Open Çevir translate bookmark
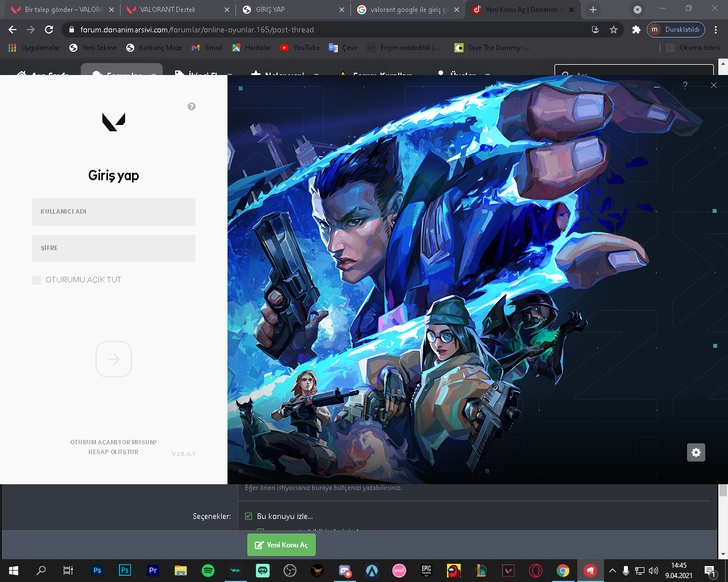Image resolution: width=728 pixels, height=582 pixels. [344, 48]
